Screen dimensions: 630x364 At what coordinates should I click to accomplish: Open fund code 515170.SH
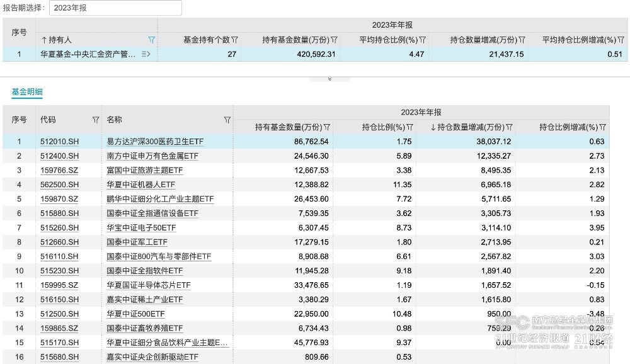[x=59, y=343]
